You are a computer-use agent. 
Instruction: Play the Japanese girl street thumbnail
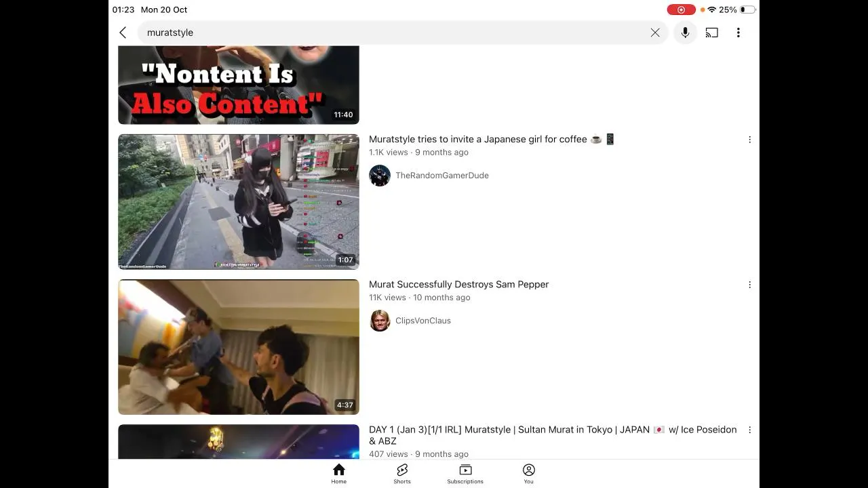tap(239, 202)
